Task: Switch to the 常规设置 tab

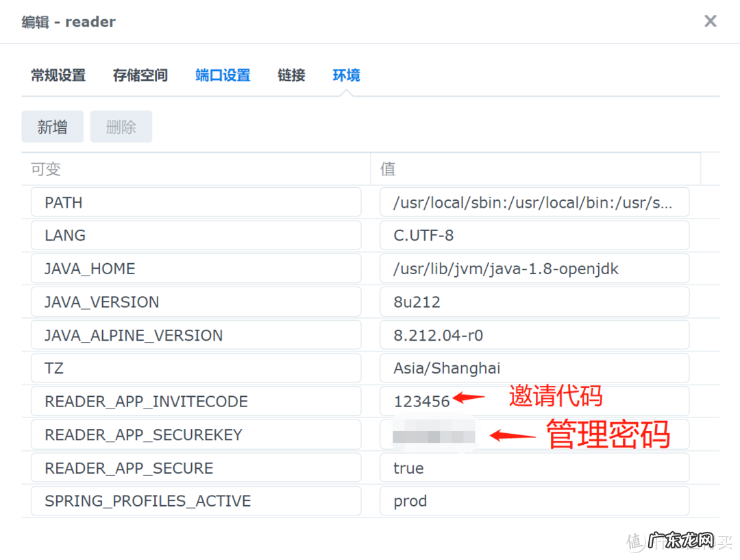Action: coord(58,75)
